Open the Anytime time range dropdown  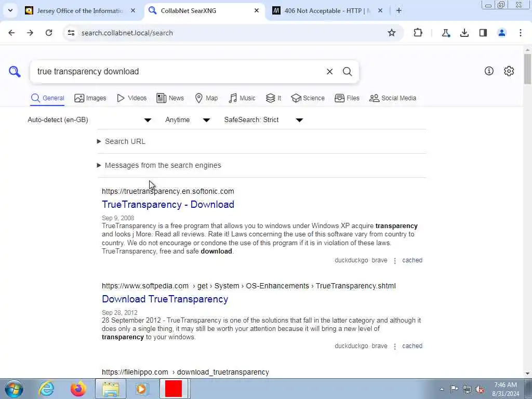pyautogui.click(x=188, y=120)
